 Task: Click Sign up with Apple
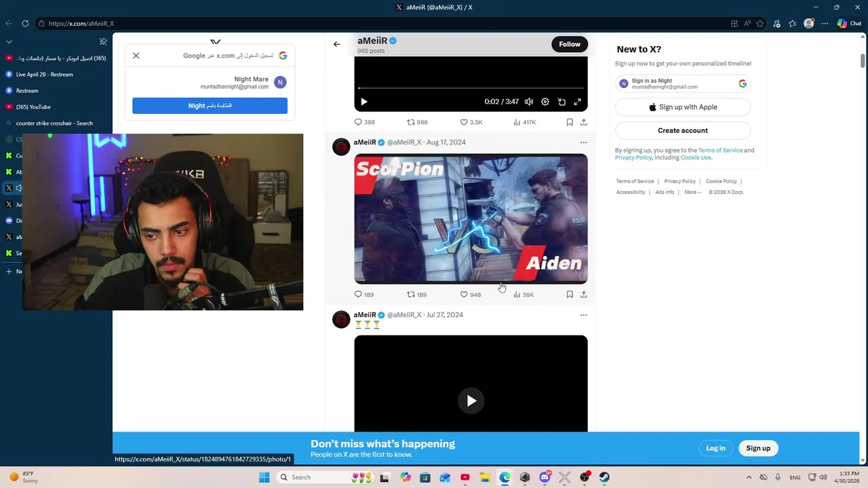click(683, 107)
